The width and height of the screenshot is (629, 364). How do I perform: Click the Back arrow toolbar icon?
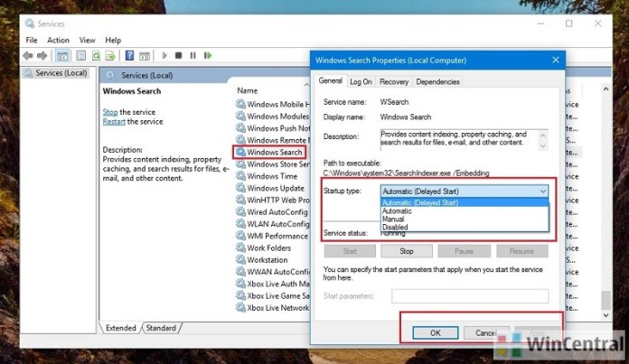point(28,56)
